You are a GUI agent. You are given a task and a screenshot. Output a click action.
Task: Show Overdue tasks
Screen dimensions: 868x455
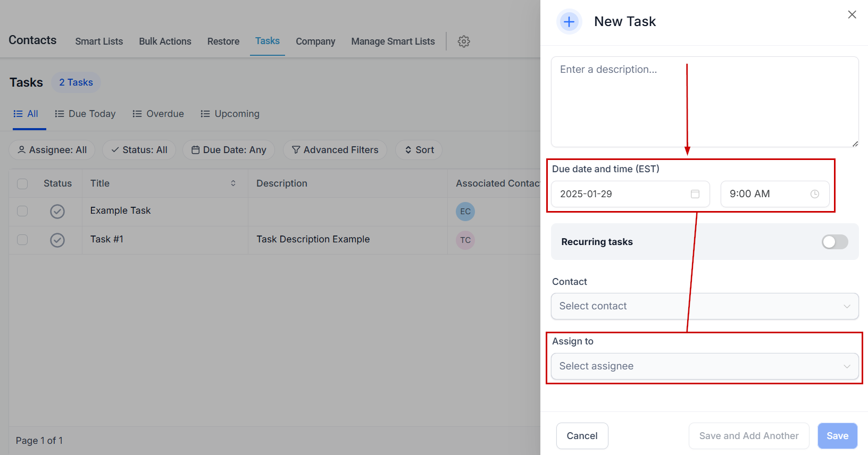[x=158, y=114]
